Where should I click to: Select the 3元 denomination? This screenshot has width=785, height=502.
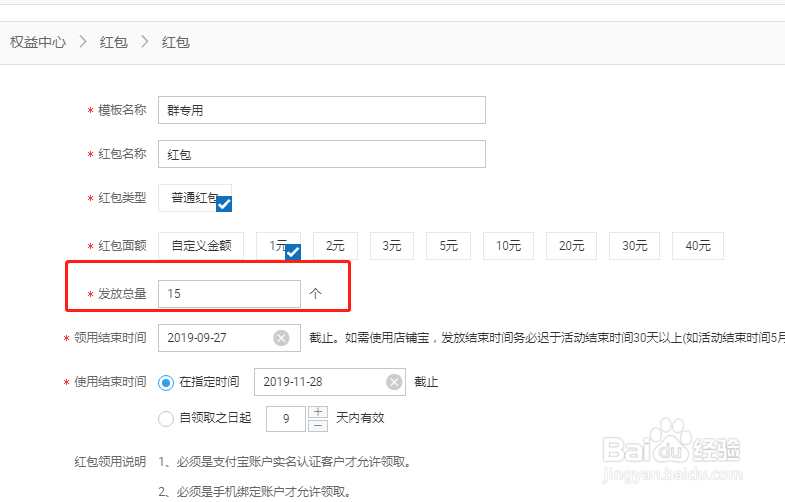pyautogui.click(x=392, y=246)
